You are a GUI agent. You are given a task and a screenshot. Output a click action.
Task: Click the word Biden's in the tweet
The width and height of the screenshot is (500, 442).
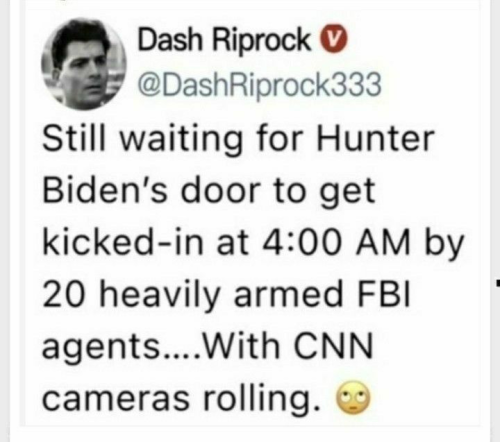[104, 189]
